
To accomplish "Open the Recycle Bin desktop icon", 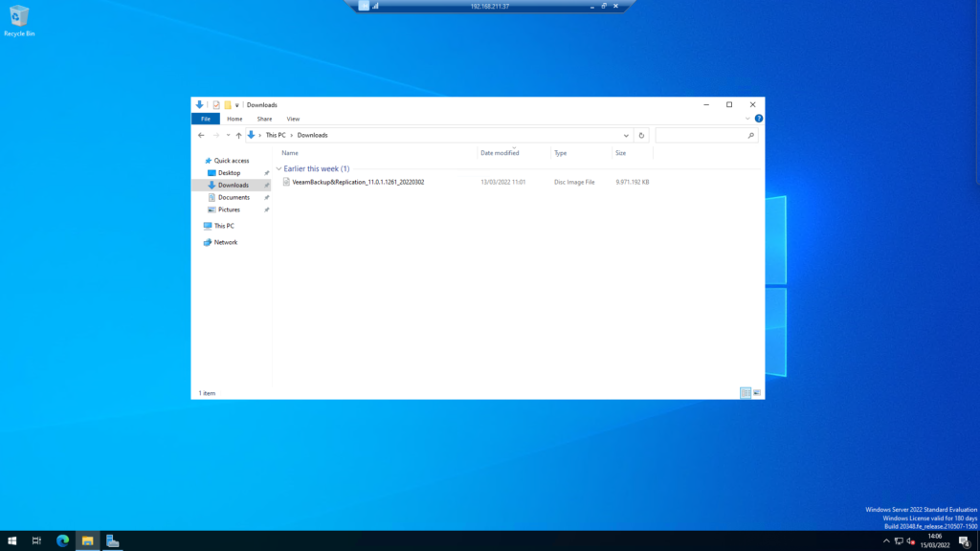I will tap(19, 21).
